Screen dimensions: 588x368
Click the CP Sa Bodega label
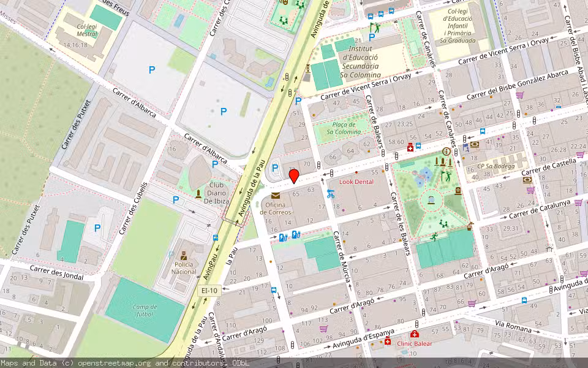[496, 166]
